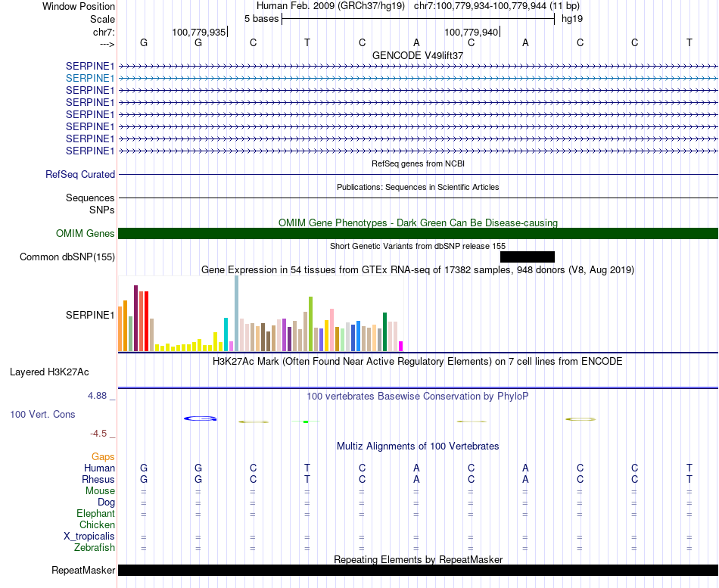Click the -4.5 PhyloP lower value
Image resolution: width=719 pixels, height=588 pixels.
coord(98,434)
